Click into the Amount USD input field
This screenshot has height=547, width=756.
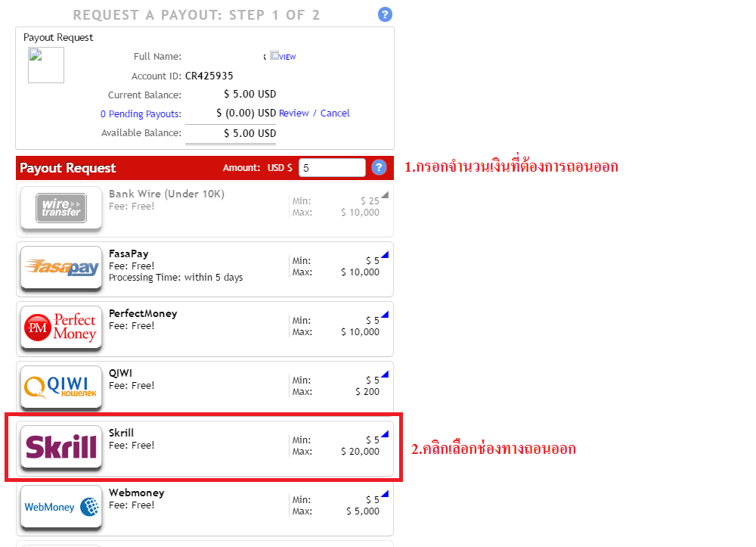pos(332,167)
